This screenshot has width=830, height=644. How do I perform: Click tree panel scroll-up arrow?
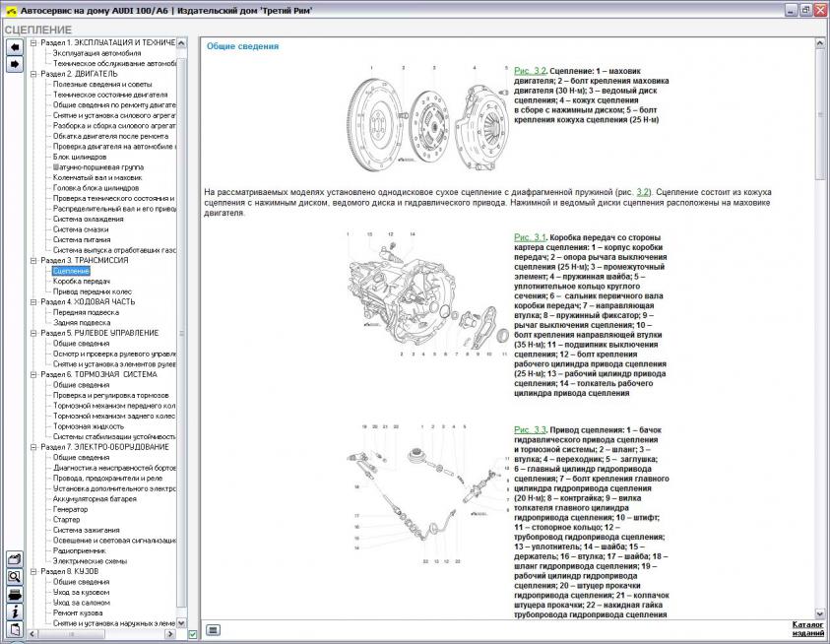[181, 43]
